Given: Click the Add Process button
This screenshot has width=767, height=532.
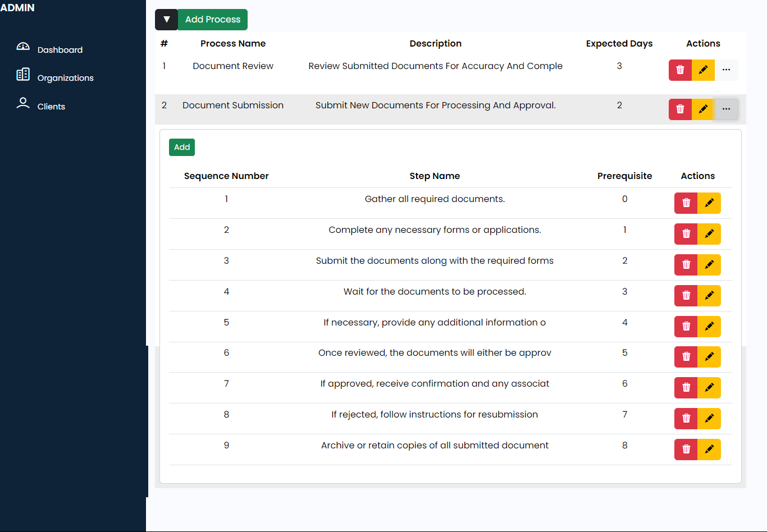Looking at the screenshot, I should pyautogui.click(x=213, y=20).
